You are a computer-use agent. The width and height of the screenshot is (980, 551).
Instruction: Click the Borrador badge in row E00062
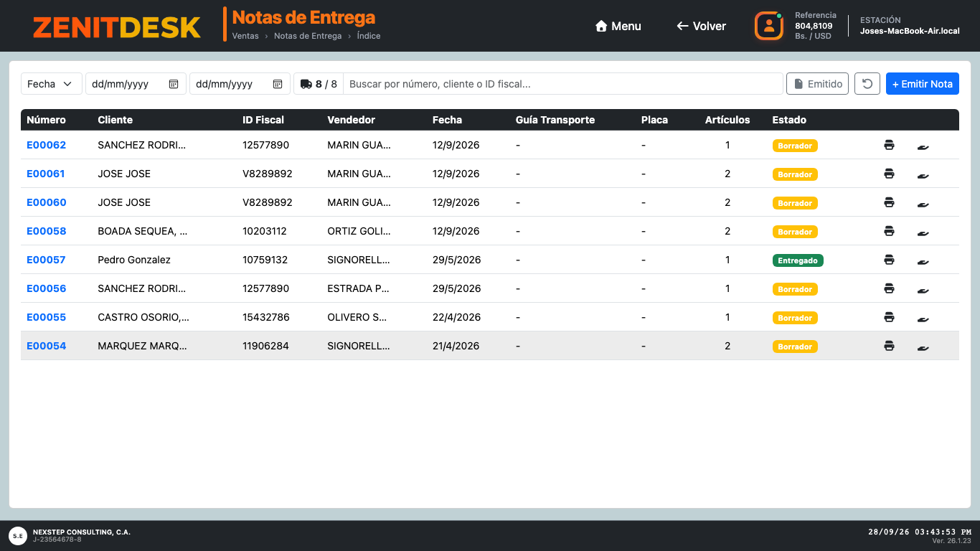(795, 146)
